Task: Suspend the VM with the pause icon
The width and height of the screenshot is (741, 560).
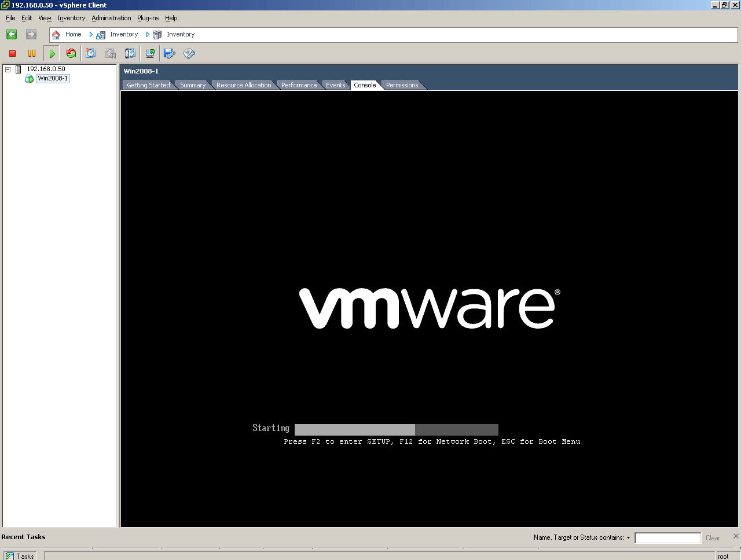Action: [32, 53]
